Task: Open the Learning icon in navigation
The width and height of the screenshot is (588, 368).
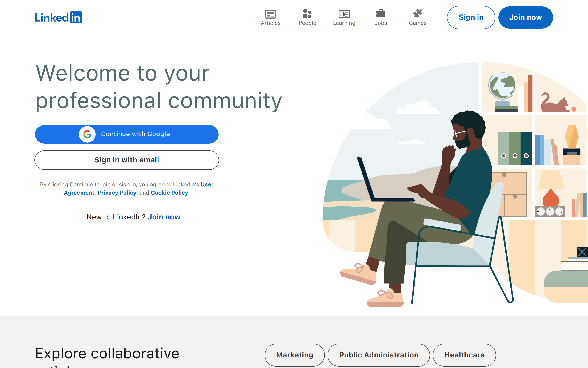Action: pyautogui.click(x=344, y=14)
